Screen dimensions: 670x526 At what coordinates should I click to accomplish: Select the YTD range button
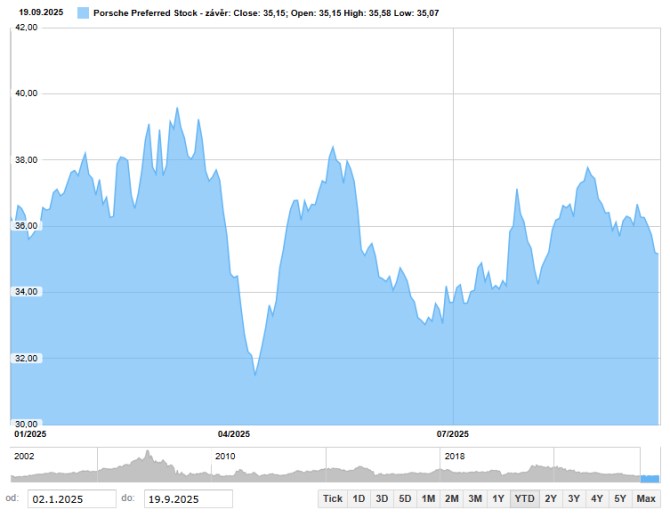click(x=524, y=499)
